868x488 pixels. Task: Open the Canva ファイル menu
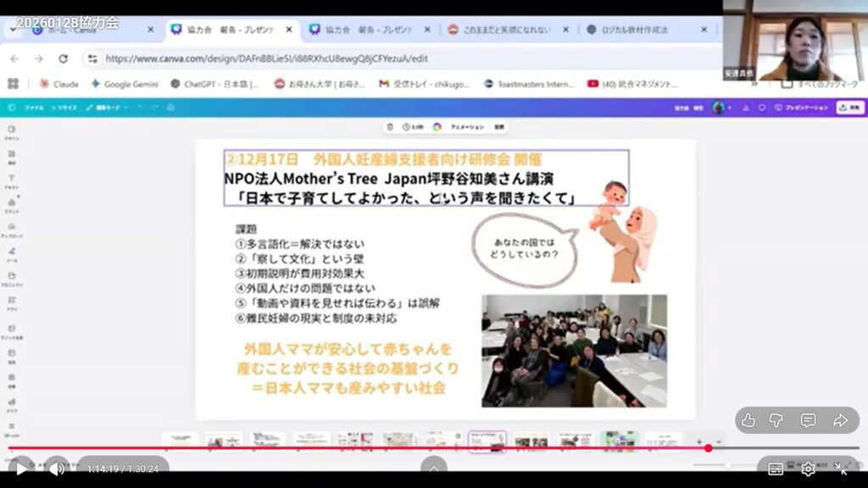34,108
